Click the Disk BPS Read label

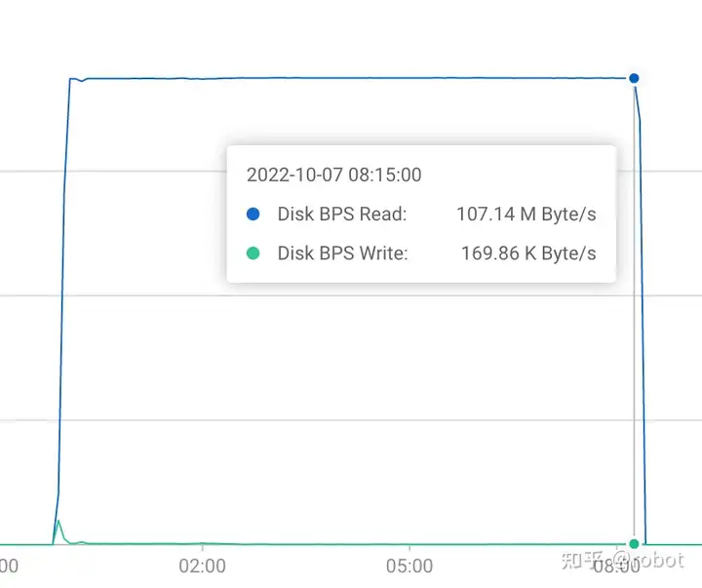pos(342,215)
